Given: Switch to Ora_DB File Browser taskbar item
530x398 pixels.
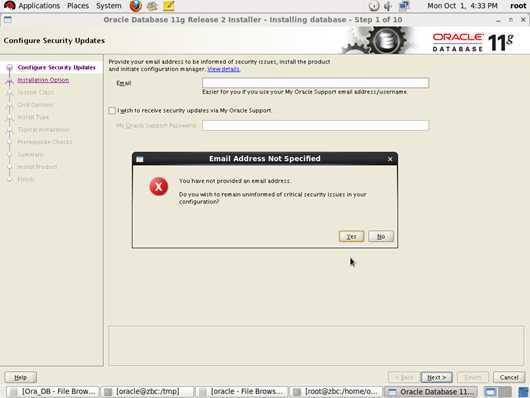Looking at the screenshot, I should pos(53,392).
